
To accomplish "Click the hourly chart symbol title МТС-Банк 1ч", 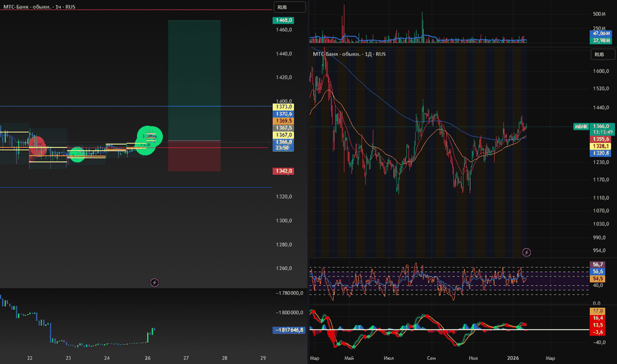I will tap(40, 6).
